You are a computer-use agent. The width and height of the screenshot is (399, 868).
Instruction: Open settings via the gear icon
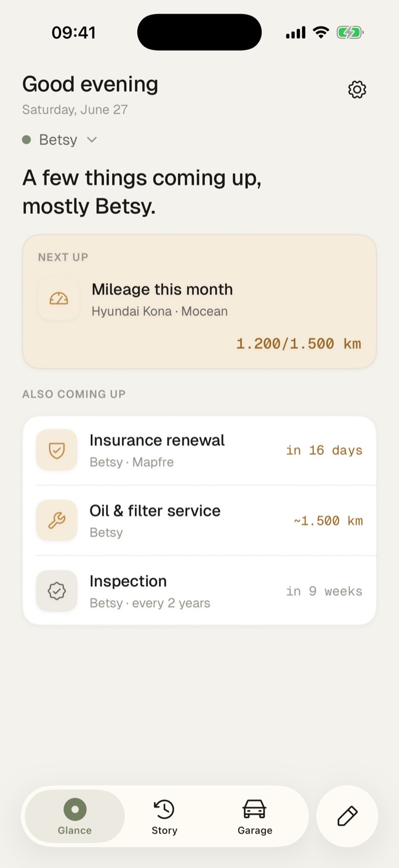point(357,89)
